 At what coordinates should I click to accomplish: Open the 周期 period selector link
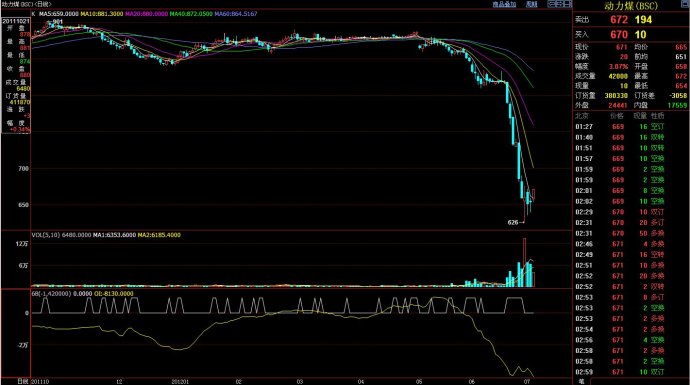(x=532, y=4)
